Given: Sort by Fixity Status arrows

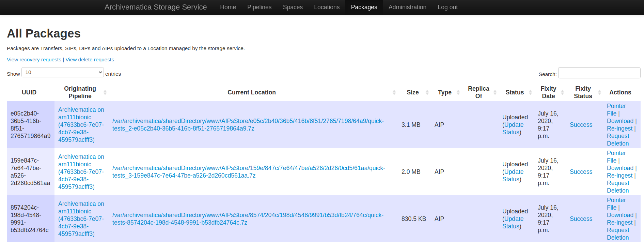Looking at the screenshot, I should (599, 92).
